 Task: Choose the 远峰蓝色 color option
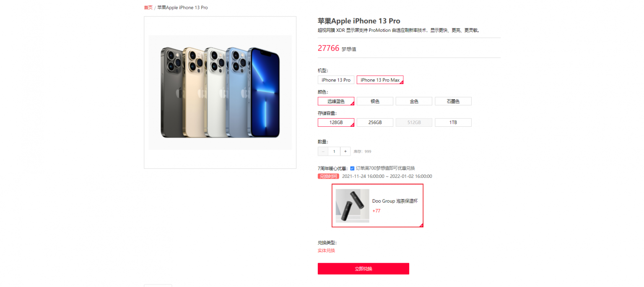(336, 101)
